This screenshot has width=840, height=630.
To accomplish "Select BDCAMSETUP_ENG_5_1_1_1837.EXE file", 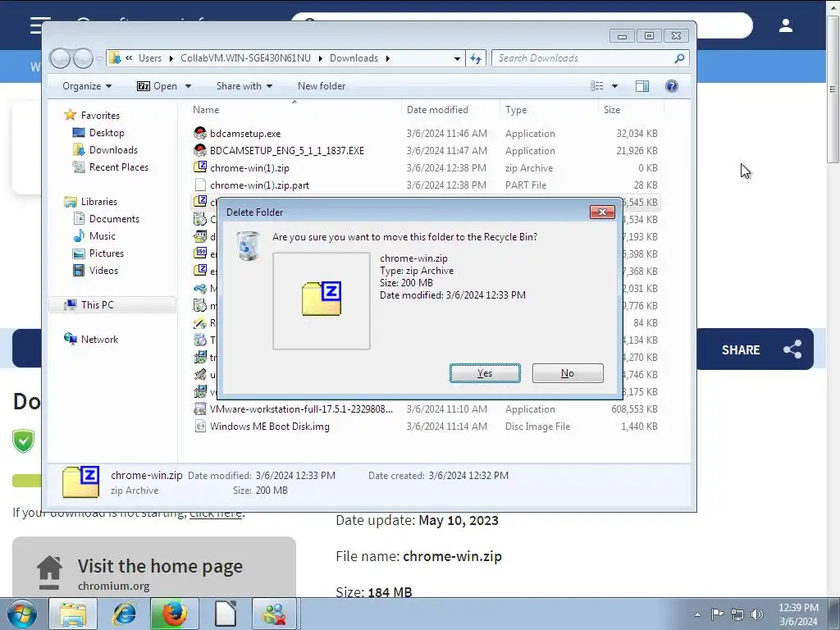I will 286,151.
